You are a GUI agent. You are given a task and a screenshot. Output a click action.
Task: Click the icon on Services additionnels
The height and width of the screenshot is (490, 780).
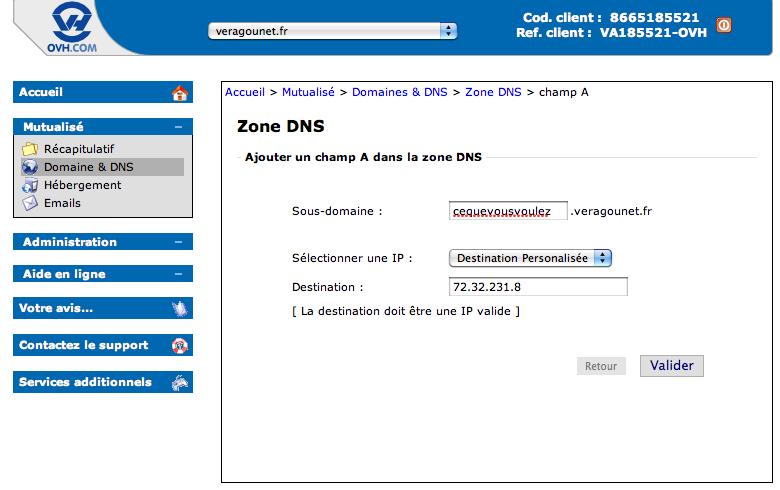180,382
